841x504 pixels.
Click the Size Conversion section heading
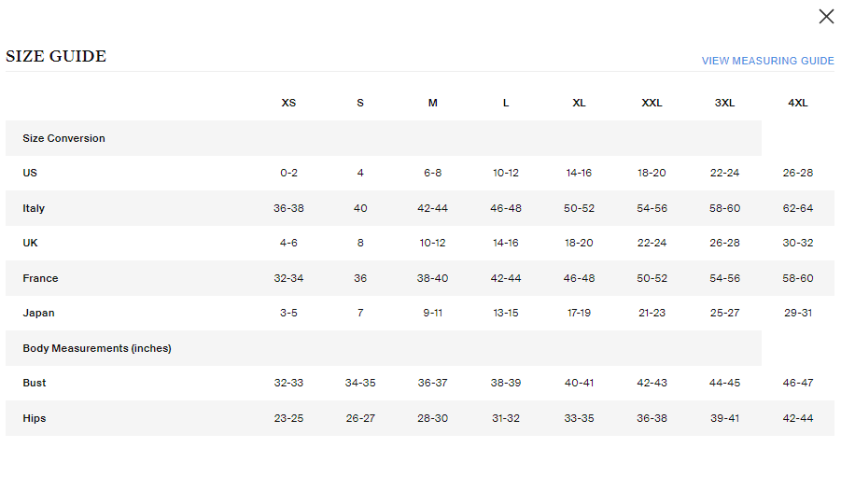63,138
